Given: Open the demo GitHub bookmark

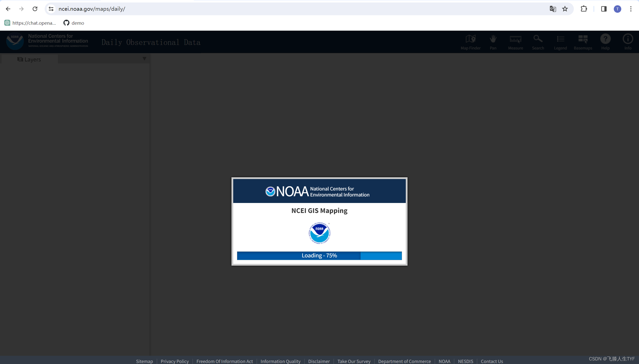Looking at the screenshot, I should (74, 23).
